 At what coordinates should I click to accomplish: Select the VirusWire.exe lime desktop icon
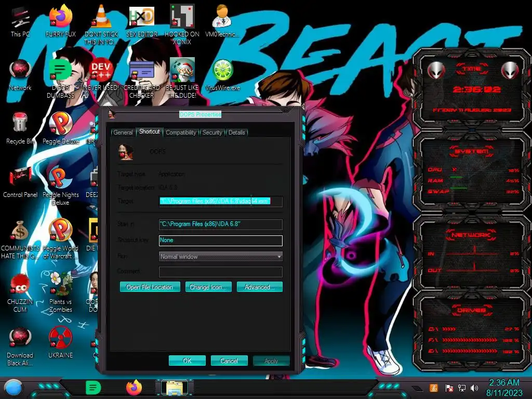222,75
